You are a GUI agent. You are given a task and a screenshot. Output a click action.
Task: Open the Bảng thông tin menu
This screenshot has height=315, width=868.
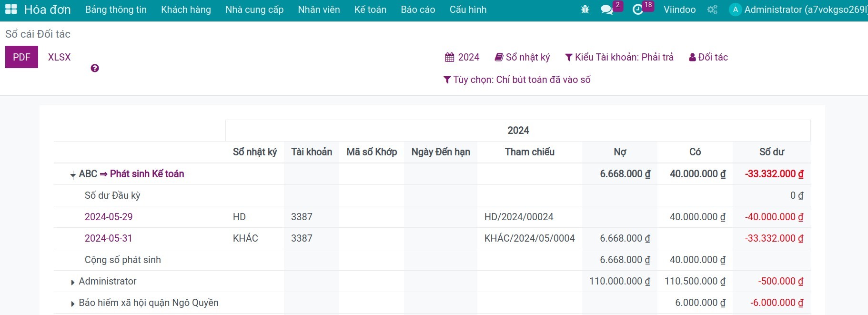[116, 10]
